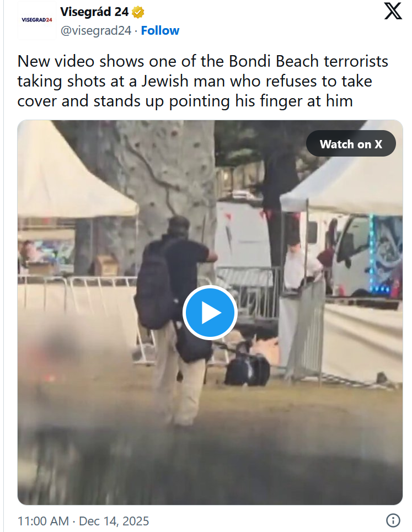Click the white truck in the video preview

click(x=367, y=255)
